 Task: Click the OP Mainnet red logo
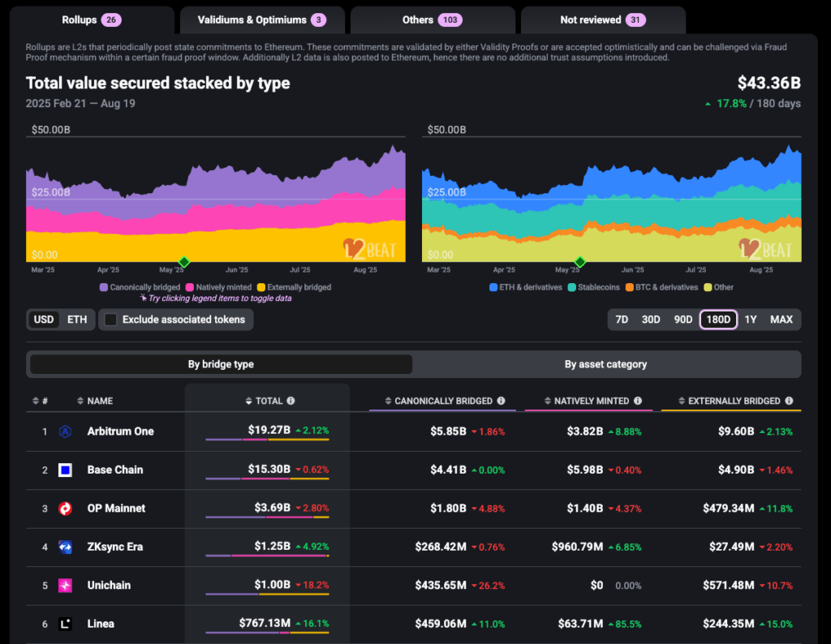tap(65, 509)
